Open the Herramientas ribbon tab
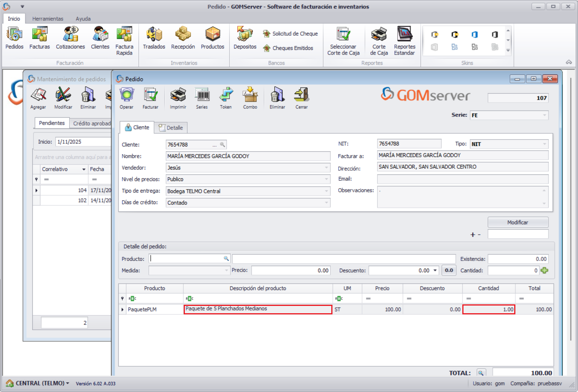578x392 pixels. (48, 19)
